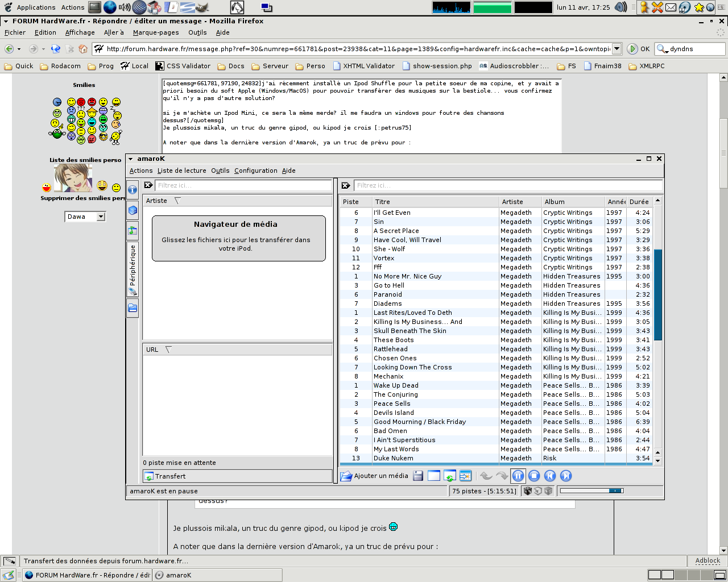Open the playlists sidebar tab with music note
The image size is (728, 582).
coord(133,231)
